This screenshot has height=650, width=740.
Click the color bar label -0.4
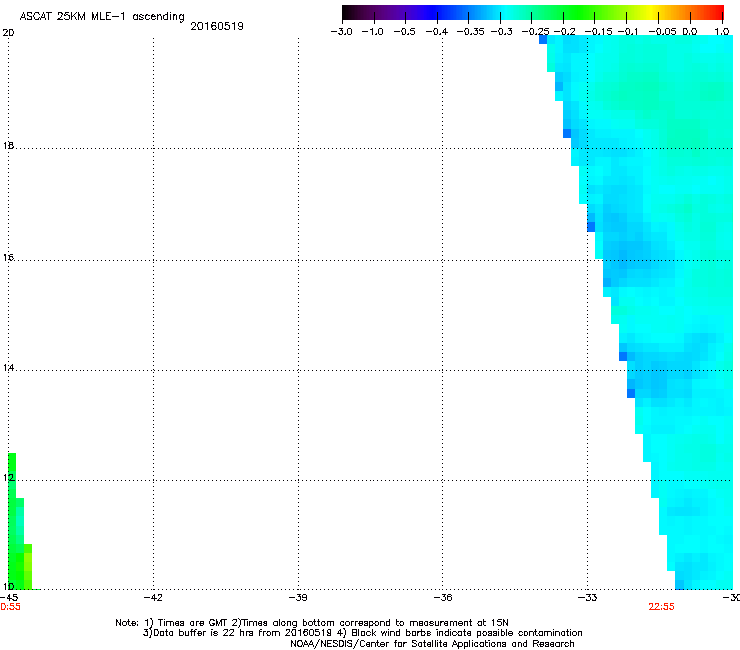pos(437,32)
